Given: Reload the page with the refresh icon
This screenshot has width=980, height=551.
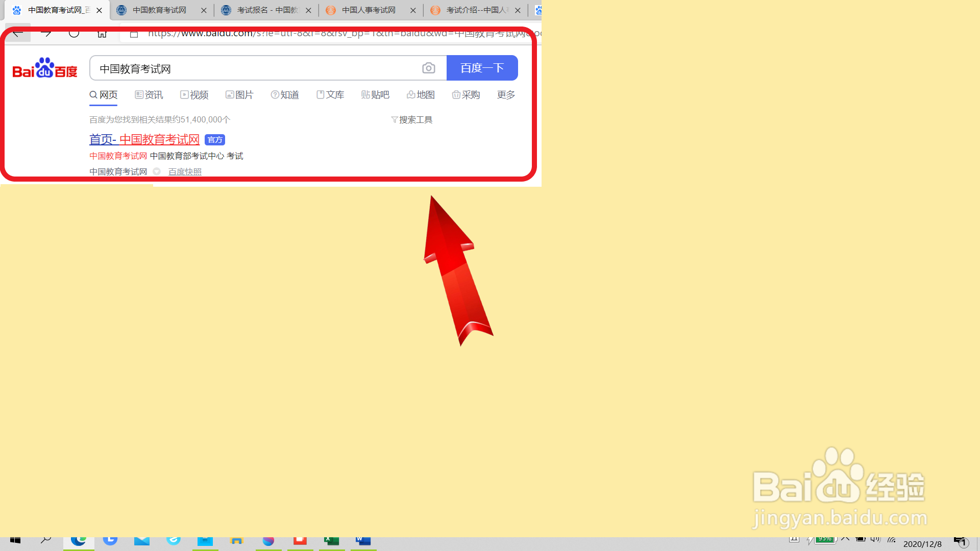Looking at the screenshot, I should pyautogui.click(x=74, y=33).
